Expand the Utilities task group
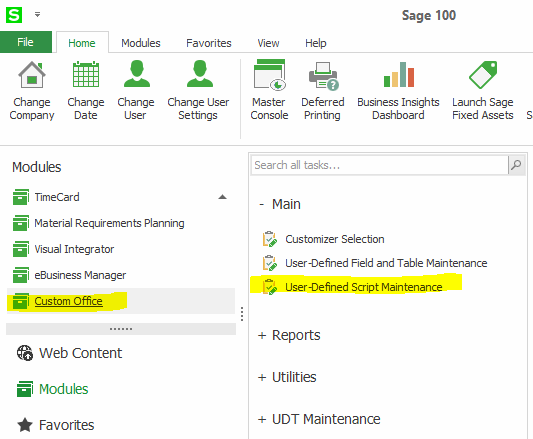533x439 pixels. (x=262, y=377)
